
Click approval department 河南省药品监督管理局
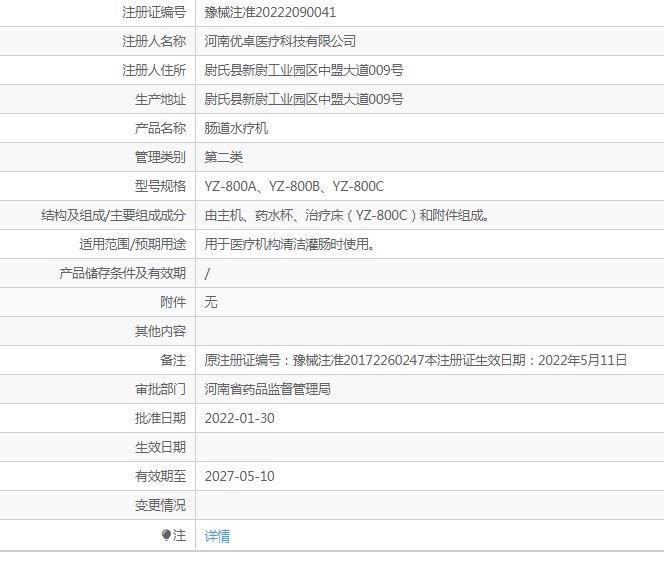click(x=267, y=389)
